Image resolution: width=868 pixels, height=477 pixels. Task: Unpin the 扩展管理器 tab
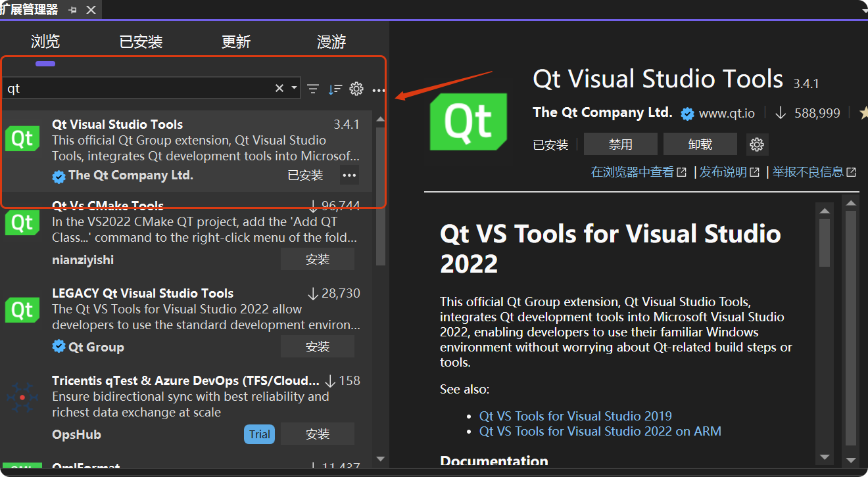point(74,9)
